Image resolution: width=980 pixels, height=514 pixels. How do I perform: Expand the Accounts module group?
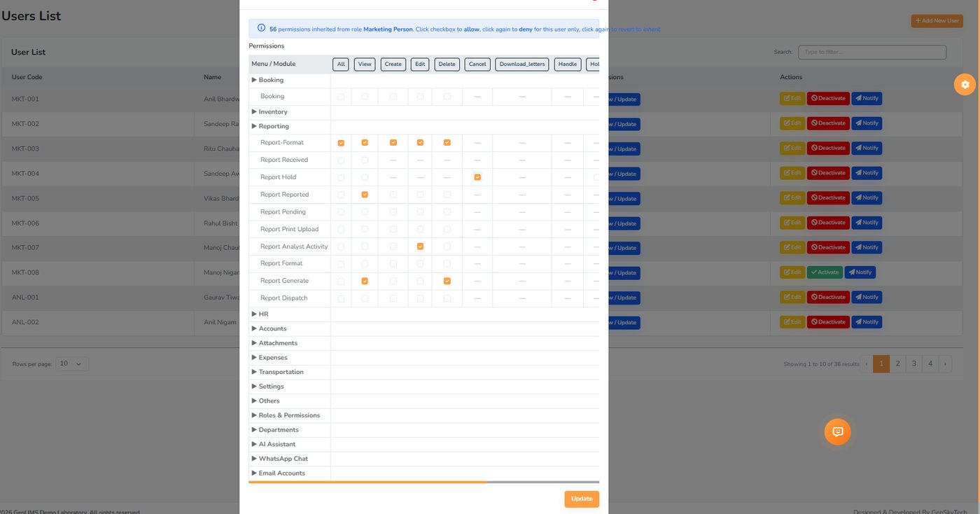tap(269, 329)
